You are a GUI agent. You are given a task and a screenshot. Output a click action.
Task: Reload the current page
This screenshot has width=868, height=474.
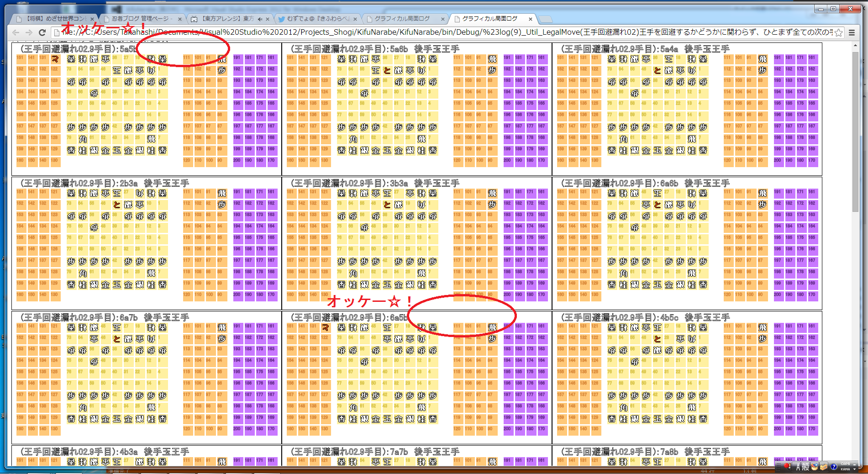tap(42, 32)
